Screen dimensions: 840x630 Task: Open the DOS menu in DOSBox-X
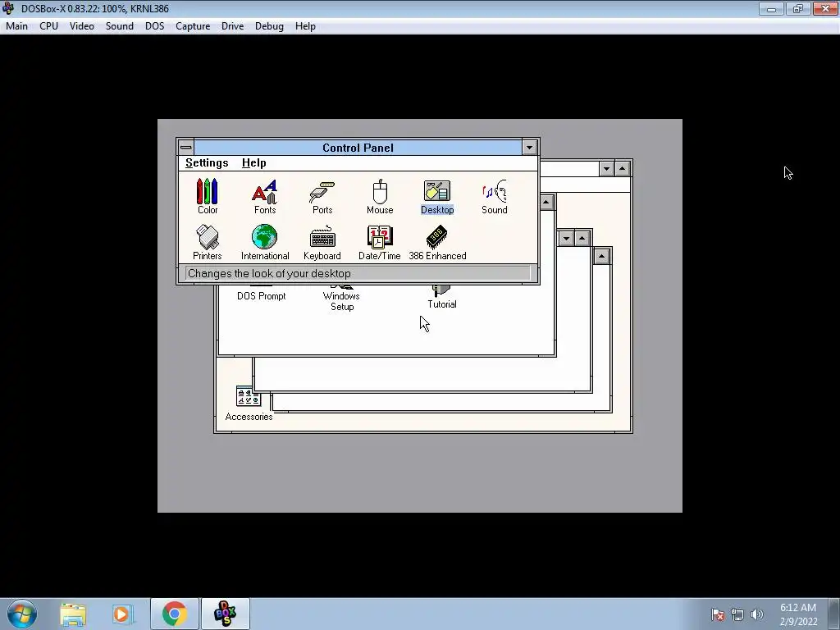(x=155, y=26)
